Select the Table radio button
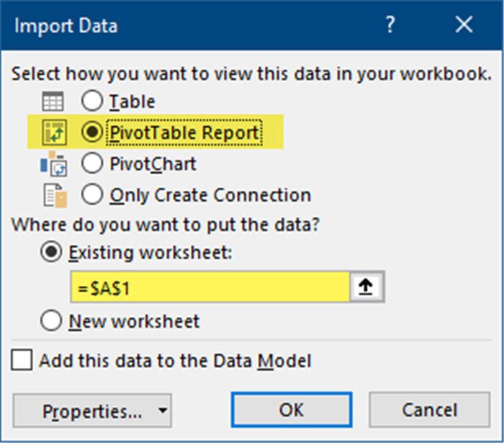Viewport: 504px width, 443px height. (93, 102)
